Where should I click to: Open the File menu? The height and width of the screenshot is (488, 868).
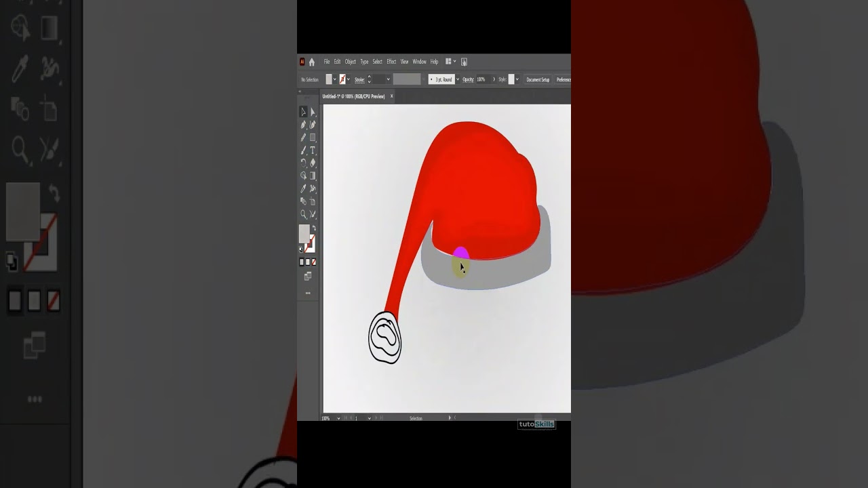(x=326, y=62)
